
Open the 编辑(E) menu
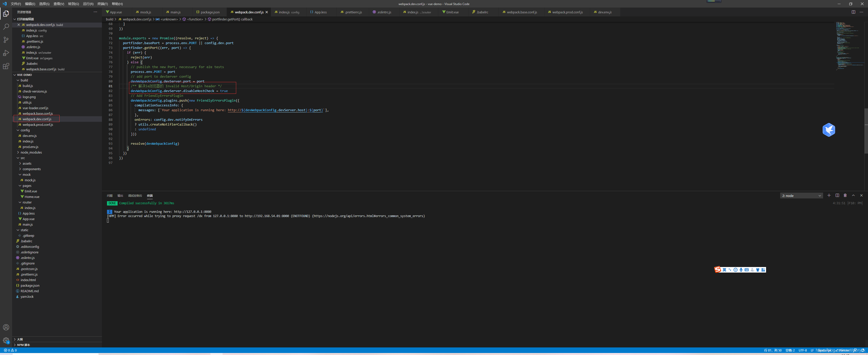30,4
